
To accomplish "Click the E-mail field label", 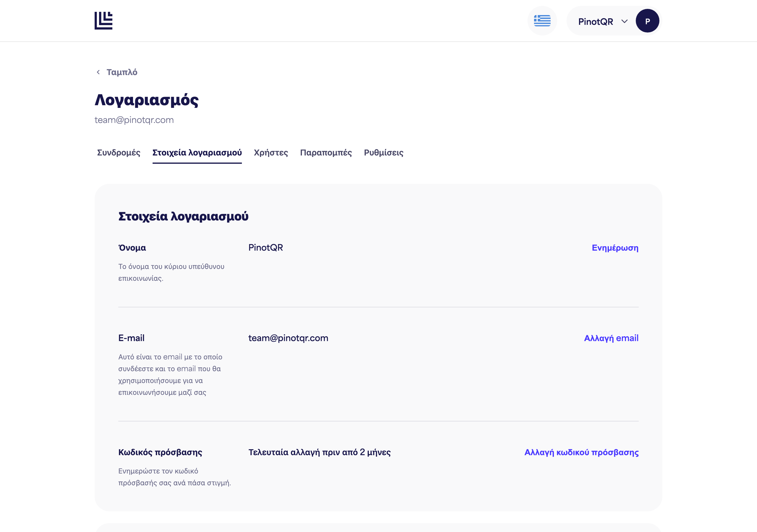I will click(131, 338).
